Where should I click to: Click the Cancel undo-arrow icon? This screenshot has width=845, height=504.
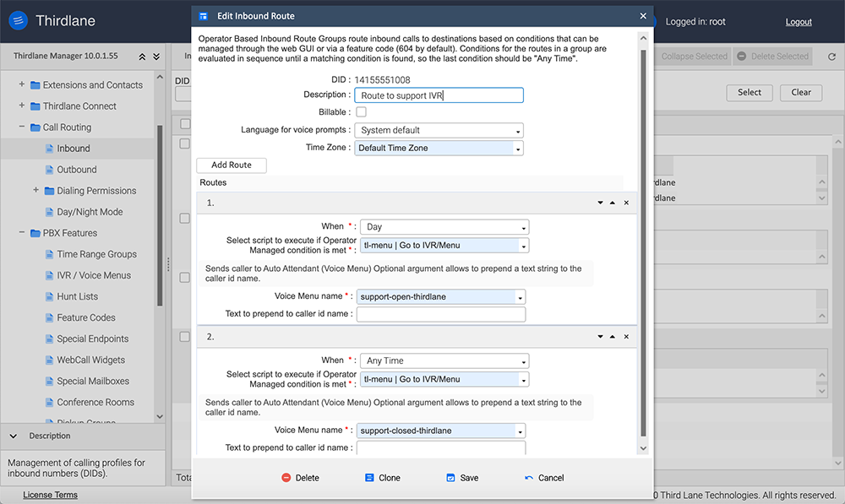[529, 478]
